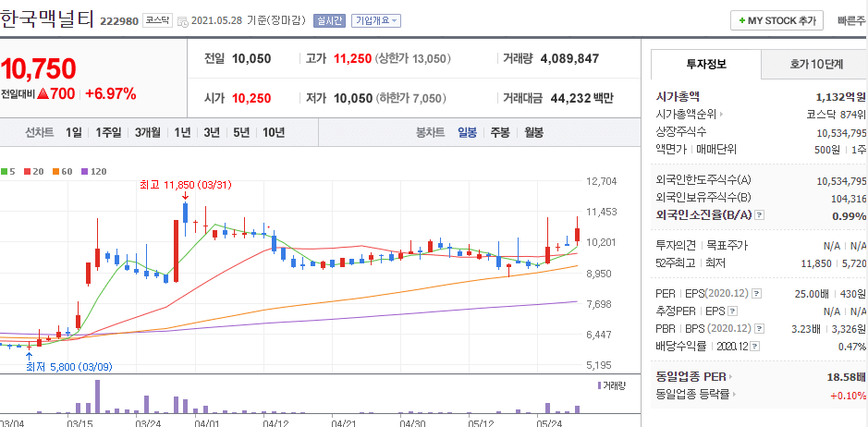Click green 5-day moving average legend
Image resolution: width=868 pixels, height=427 pixels.
[x=7, y=172]
